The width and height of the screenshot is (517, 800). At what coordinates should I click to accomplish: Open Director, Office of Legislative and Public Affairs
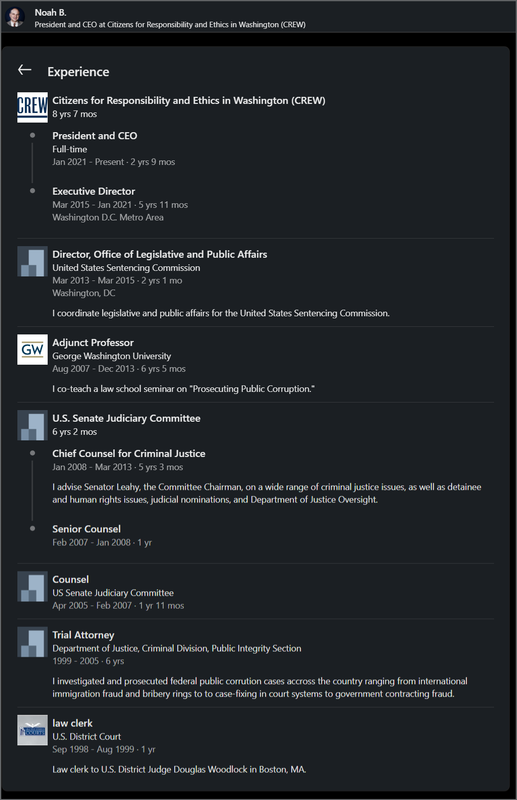(159, 254)
